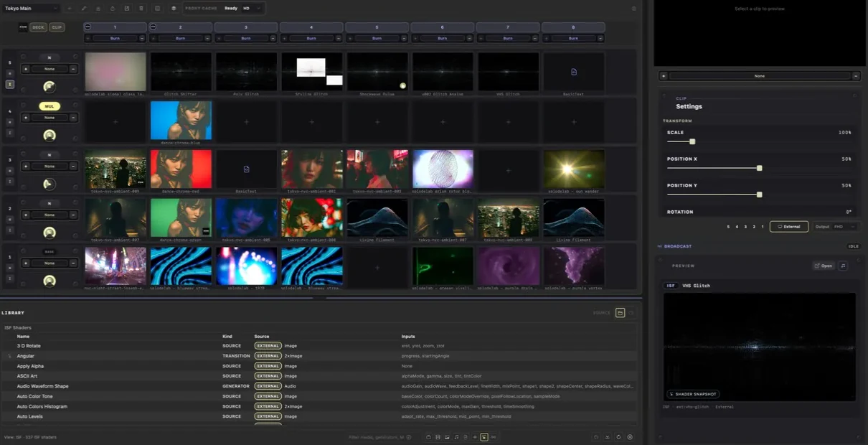
Task: Adjust the Position Y slider handle
Action: pos(760,195)
